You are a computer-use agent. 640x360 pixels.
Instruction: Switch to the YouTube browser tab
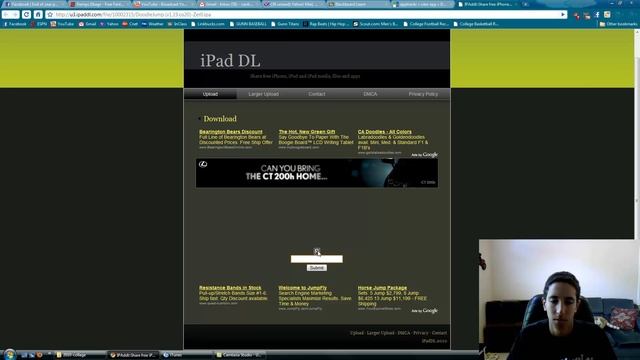pos(163,4)
